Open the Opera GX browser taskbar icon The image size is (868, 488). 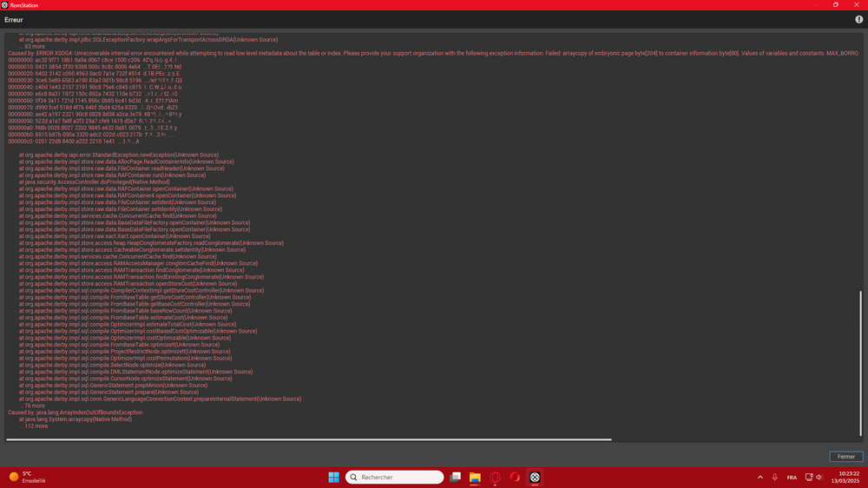point(495,477)
